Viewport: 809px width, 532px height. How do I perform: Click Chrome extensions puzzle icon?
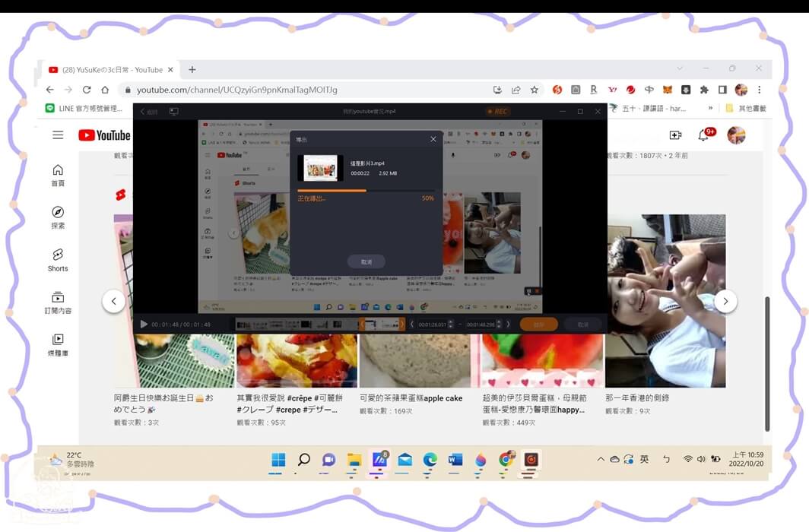[x=704, y=89]
